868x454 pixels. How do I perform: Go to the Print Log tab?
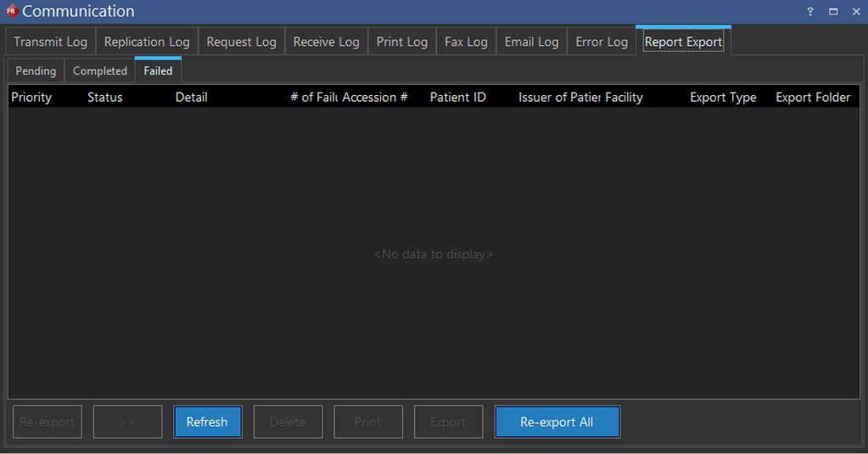[x=402, y=42]
